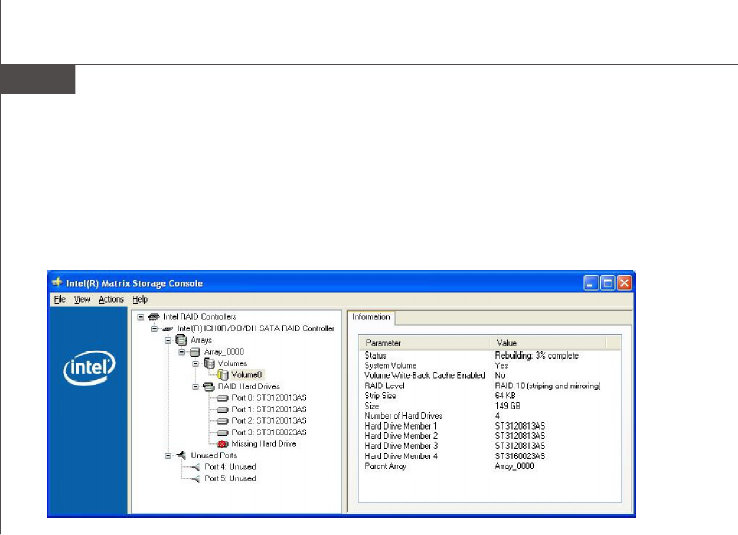The height and width of the screenshot is (535, 738).
Task: Click the 149 GB size value
Action: pyautogui.click(x=507, y=406)
